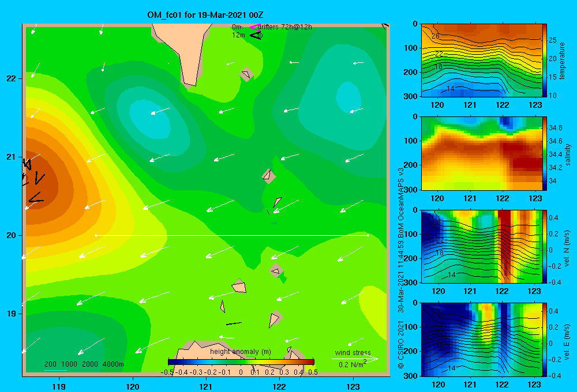
Task: Open the northward velocity cross-section panel
Action: click(x=482, y=246)
